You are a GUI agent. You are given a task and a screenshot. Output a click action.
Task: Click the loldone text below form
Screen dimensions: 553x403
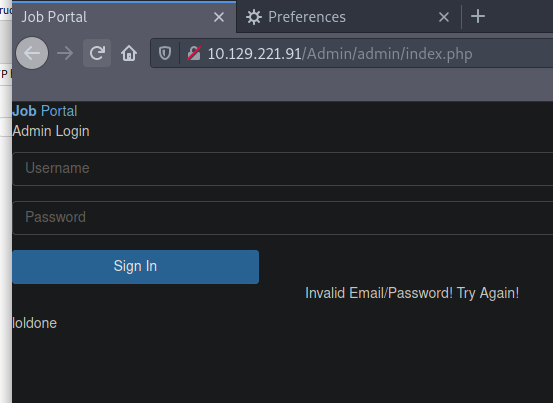tap(35, 323)
